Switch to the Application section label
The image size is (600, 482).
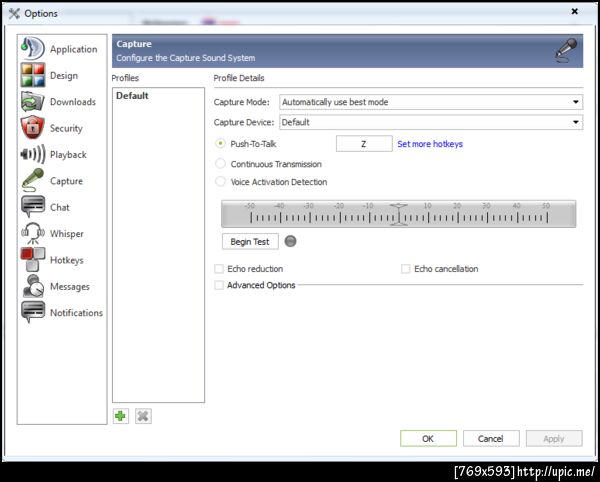[x=73, y=49]
